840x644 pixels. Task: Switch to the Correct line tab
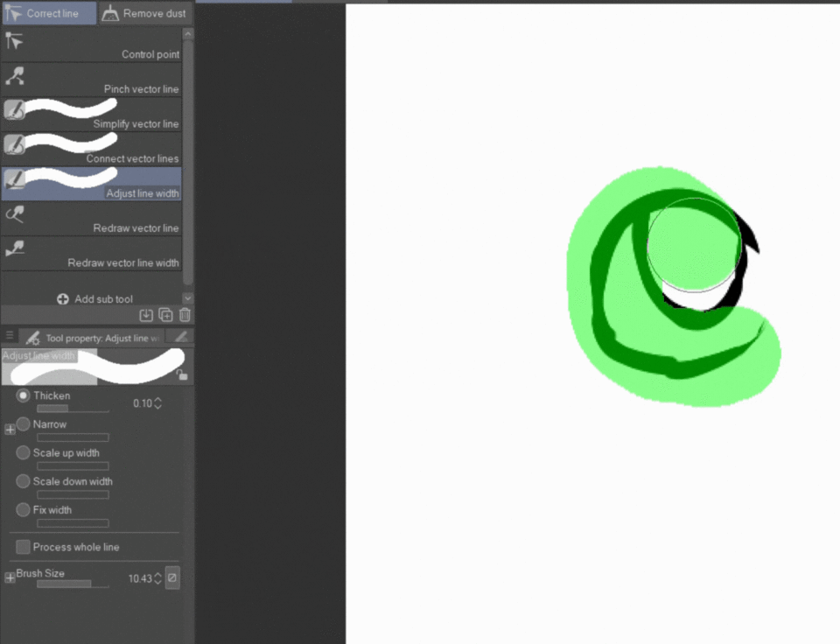pos(49,13)
